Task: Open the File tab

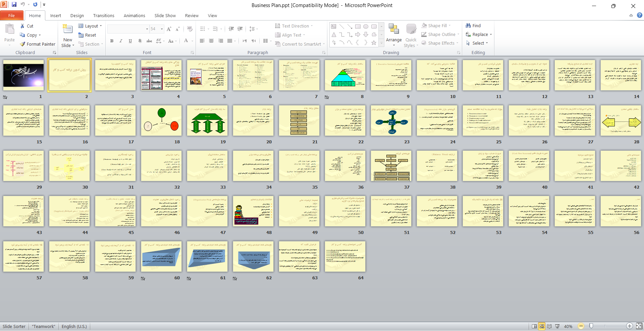Action: [12, 15]
